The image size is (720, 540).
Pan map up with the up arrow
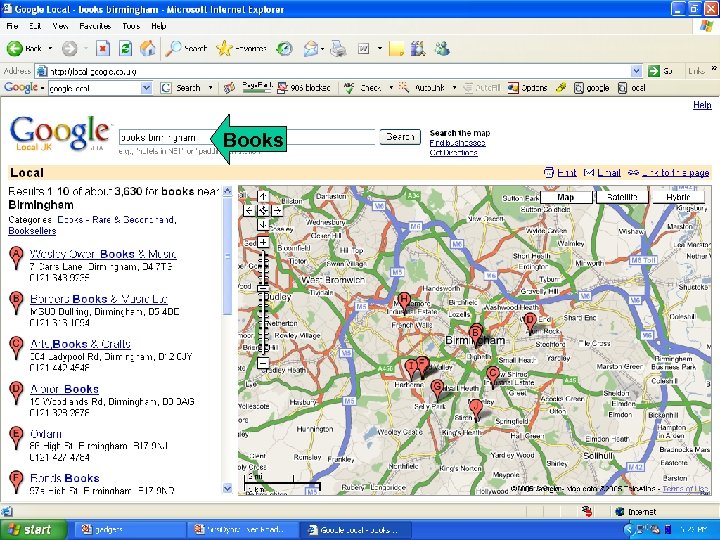263,197
